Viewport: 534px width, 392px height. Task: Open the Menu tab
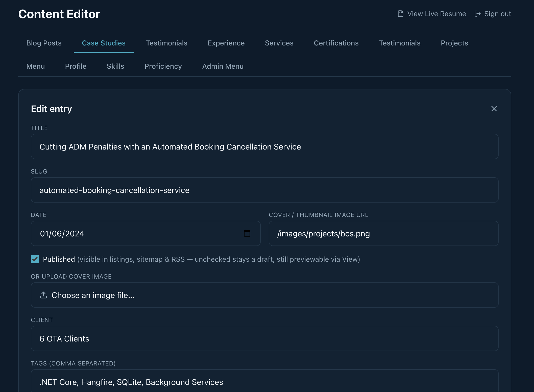pyautogui.click(x=36, y=66)
